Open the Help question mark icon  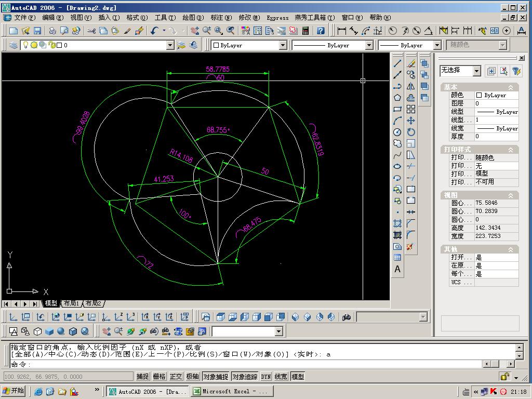click(x=321, y=31)
